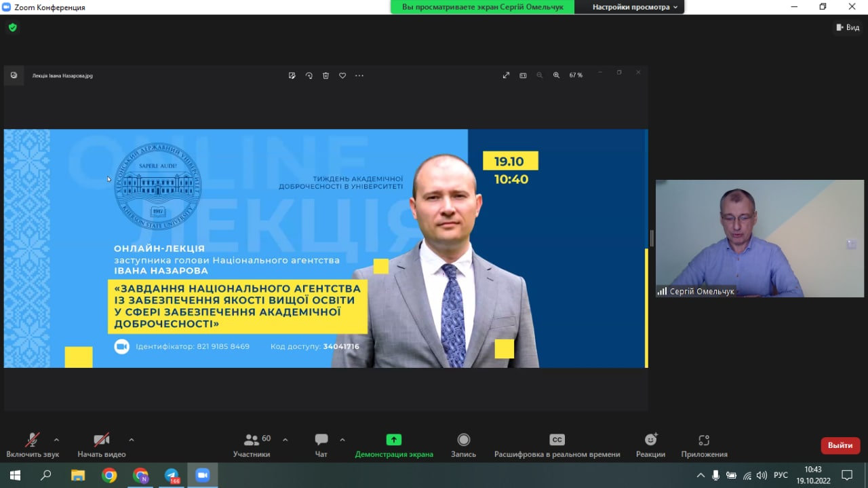Open Windows Start menu
The height and width of the screenshot is (488, 868).
coord(14,475)
